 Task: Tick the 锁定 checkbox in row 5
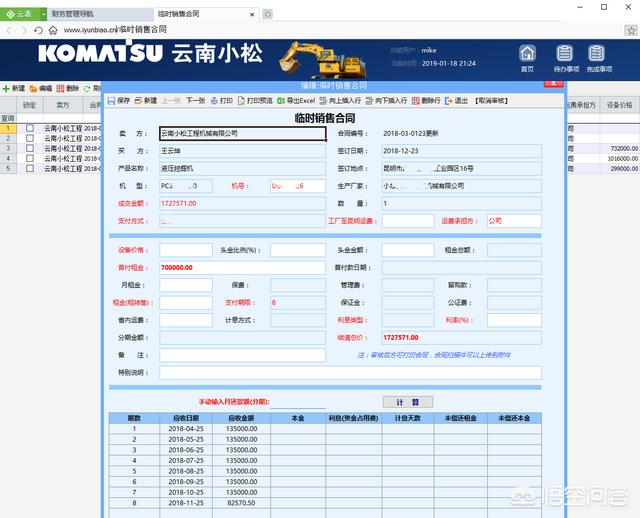point(29,168)
